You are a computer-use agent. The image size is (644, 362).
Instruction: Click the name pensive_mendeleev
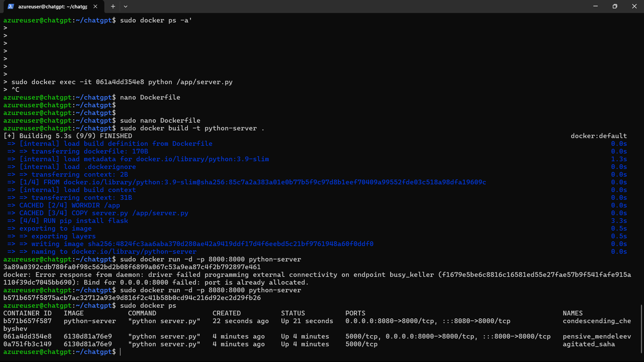click(597, 336)
